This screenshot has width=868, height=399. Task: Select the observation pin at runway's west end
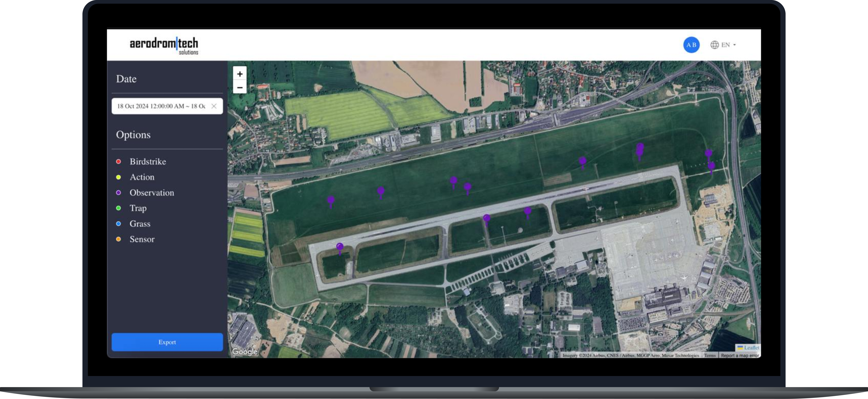(x=340, y=248)
